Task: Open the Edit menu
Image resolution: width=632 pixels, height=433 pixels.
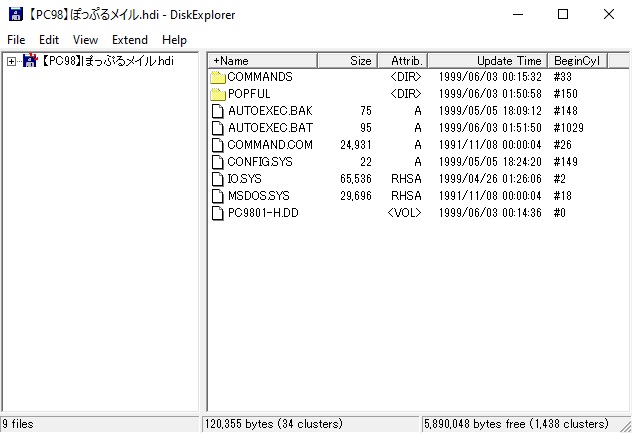Action: [x=49, y=40]
